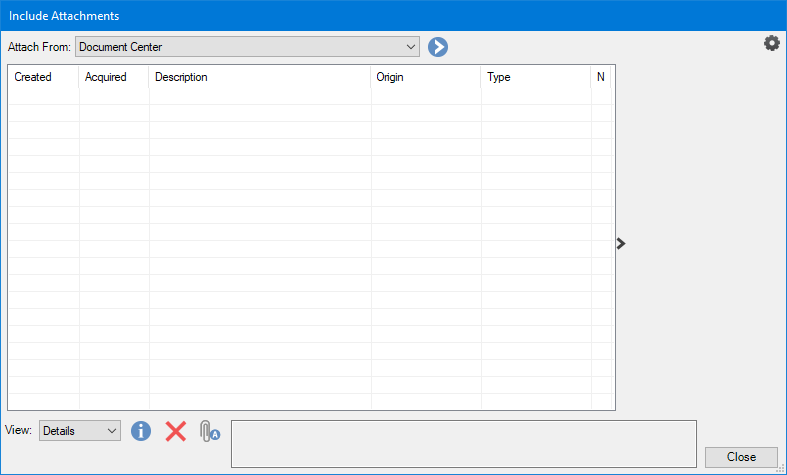Open settings with the gear icon
The image size is (787, 475).
click(771, 43)
